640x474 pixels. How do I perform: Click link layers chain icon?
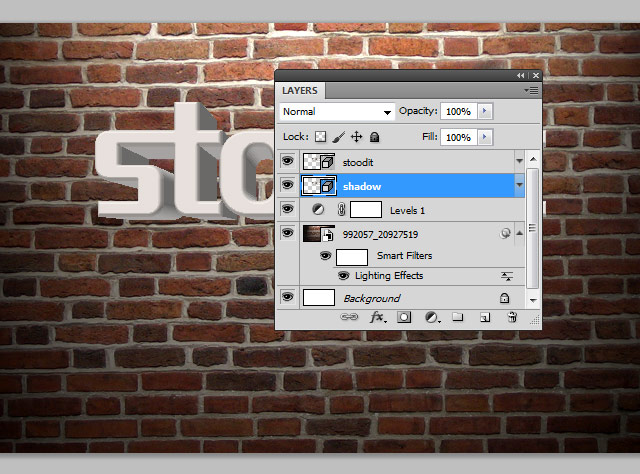349,317
